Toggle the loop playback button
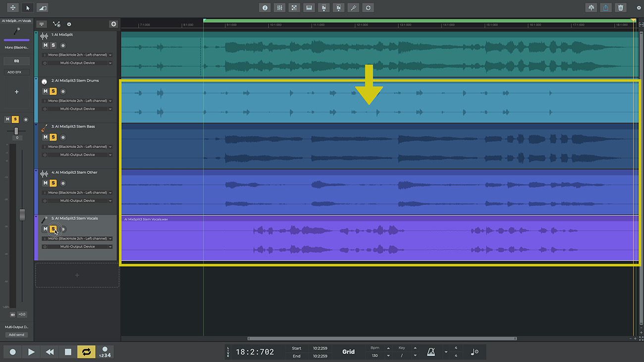Image resolution: width=644 pixels, height=362 pixels. [86, 352]
